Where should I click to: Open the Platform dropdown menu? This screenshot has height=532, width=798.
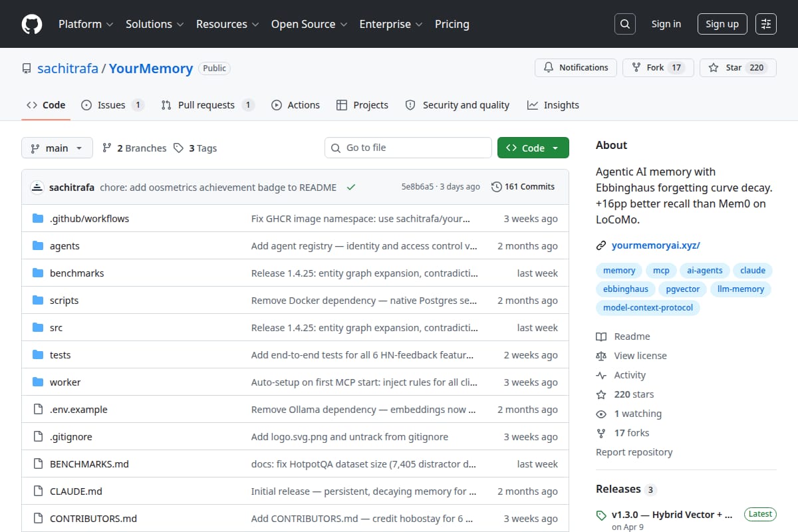[85, 24]
